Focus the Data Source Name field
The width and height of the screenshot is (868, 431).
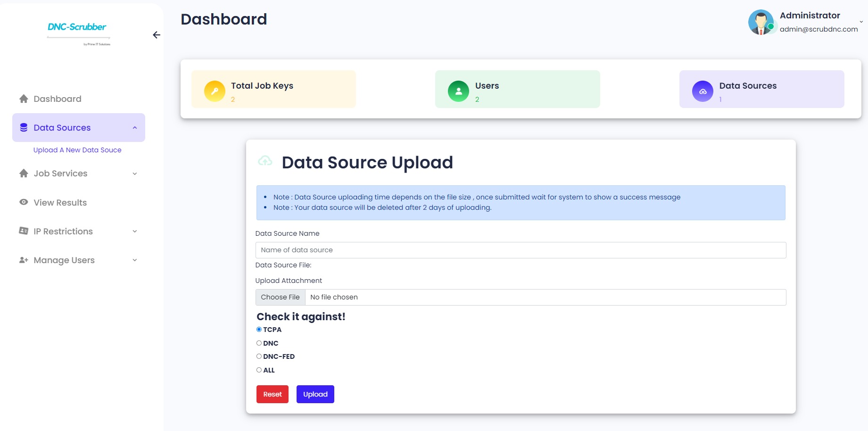(x=521, y=250)
